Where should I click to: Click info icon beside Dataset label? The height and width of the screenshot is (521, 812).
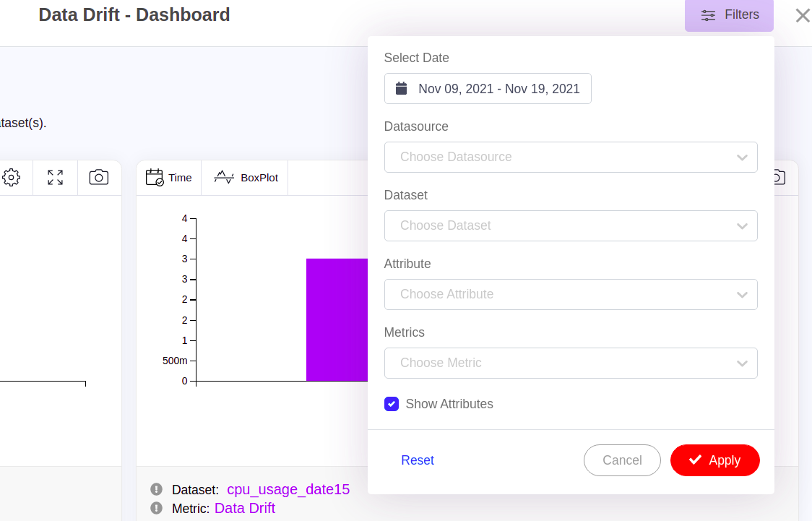(156, 489)
